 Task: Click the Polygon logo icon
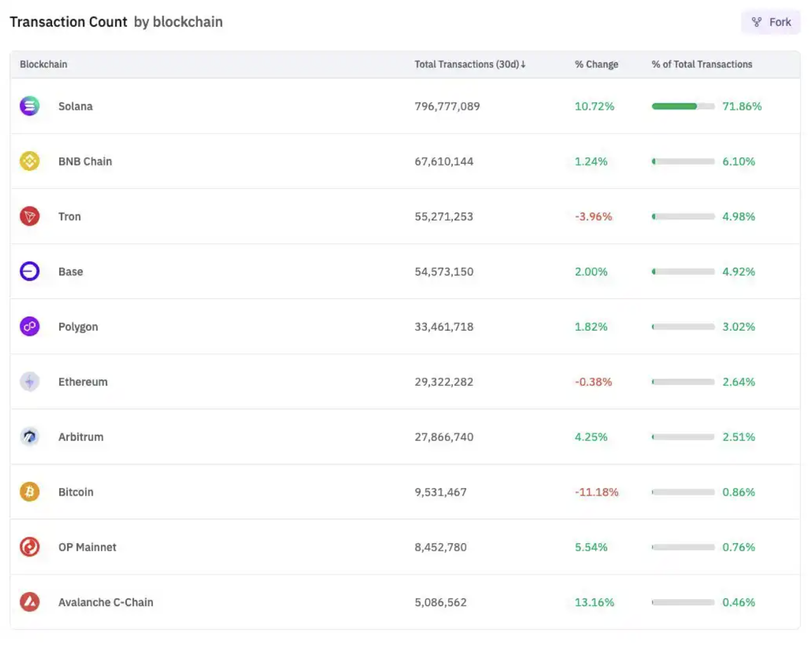30,327
